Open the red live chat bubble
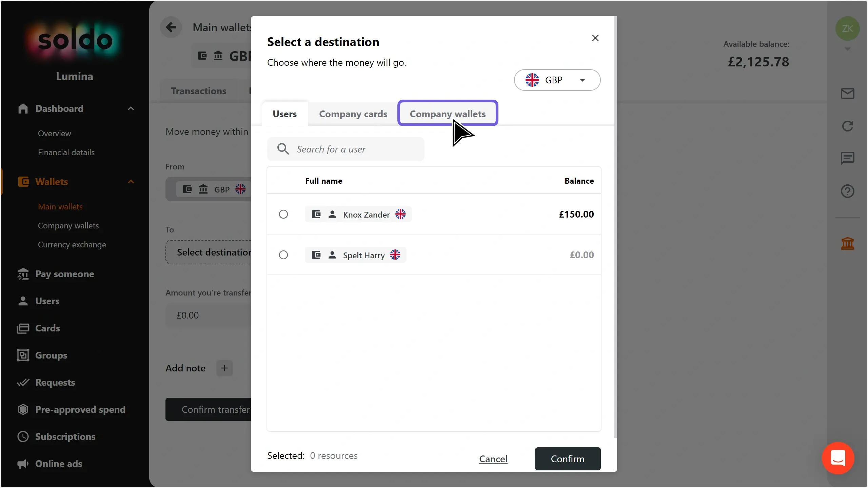The height and width of the screenshot is (488, 868). [x=838, y=458]
